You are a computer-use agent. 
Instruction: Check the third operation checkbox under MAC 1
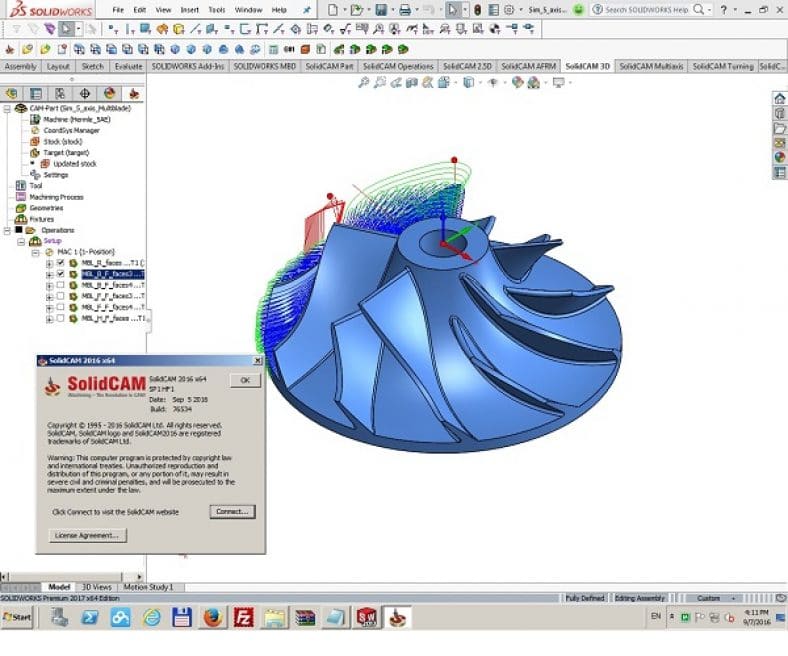click(61, 285)
